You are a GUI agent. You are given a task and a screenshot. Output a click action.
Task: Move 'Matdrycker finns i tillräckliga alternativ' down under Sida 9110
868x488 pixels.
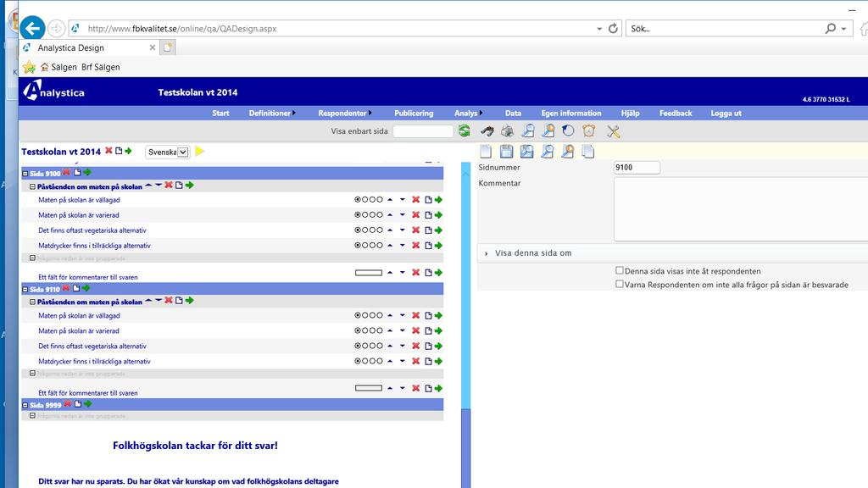click(403, 361)
